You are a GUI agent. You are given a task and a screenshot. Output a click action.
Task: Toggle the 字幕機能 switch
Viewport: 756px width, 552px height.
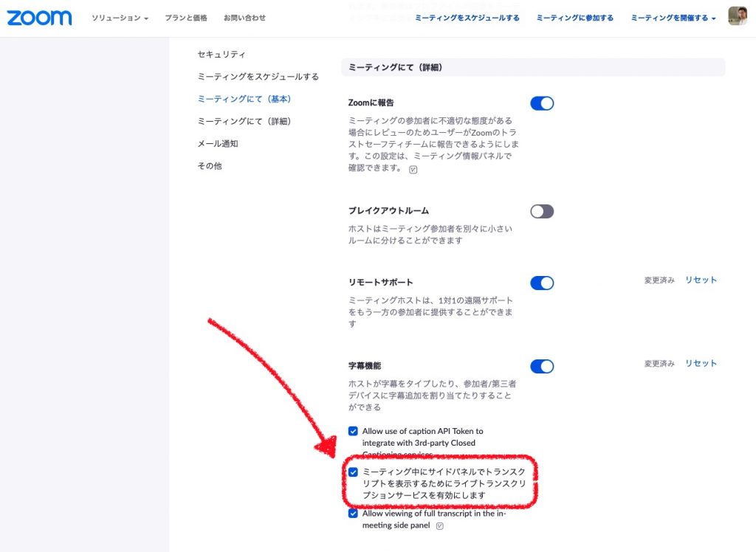coord(542,367)
